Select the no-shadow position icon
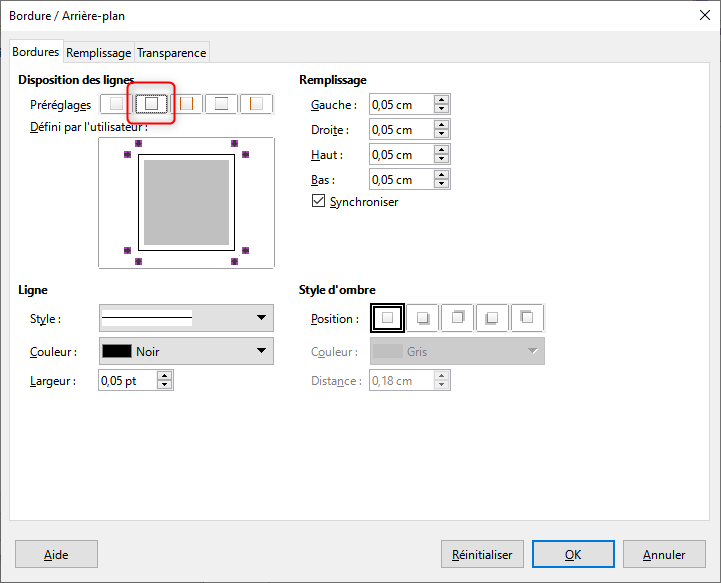The height and width of the screenshot is (583, 721). (x=387, y=318)
